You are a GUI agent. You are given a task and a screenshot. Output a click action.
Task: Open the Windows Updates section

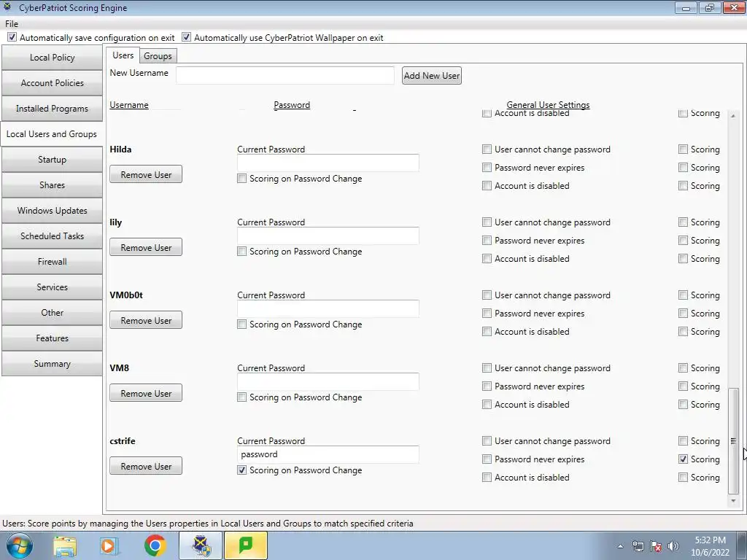pyautogui.click(x=52, y=211)
